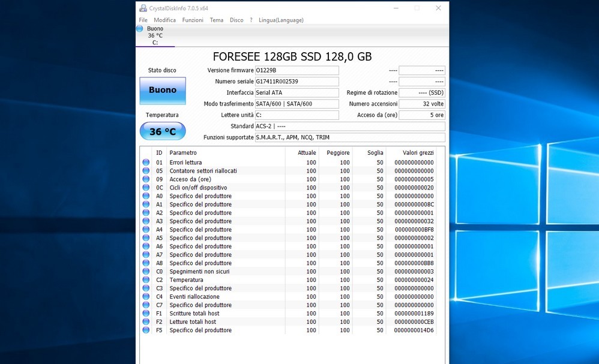Click the status icon for Eventi riallocazione
The image size is (599, 364).
coord(146,297)
